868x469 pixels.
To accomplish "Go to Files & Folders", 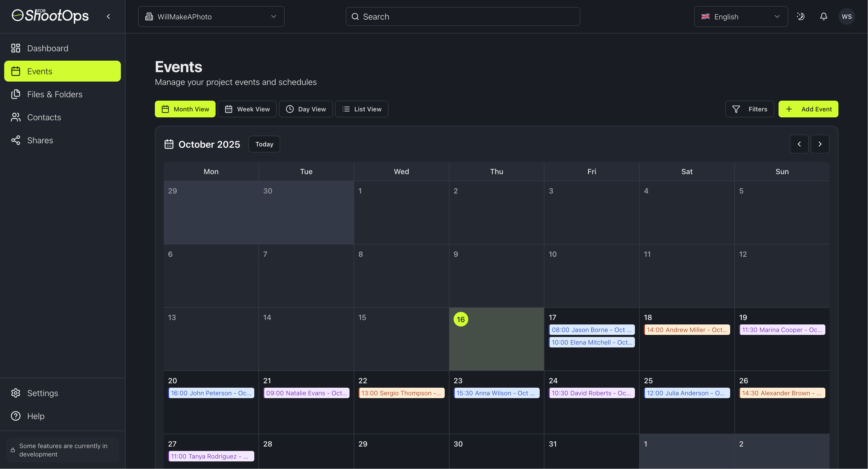I will tap(55, 94).
